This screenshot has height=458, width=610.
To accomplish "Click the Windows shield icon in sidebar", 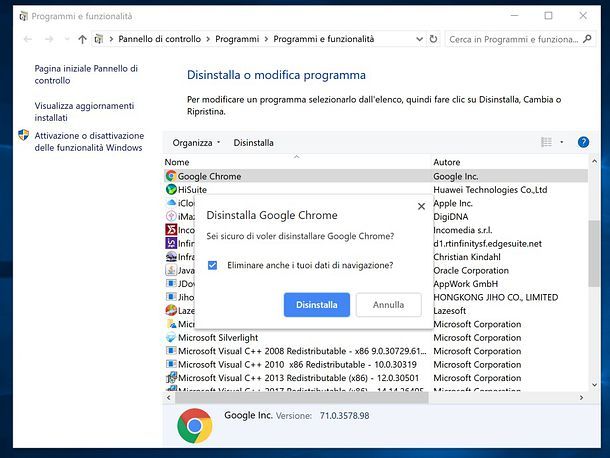I will coord(24,135).
